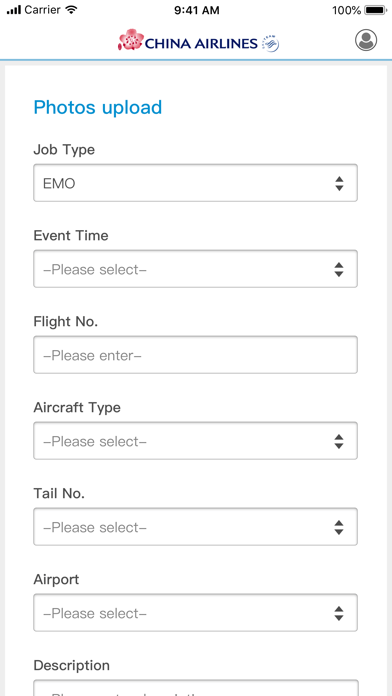
Task: Expand the Event Time selector
Action: [x=195, y=269]
